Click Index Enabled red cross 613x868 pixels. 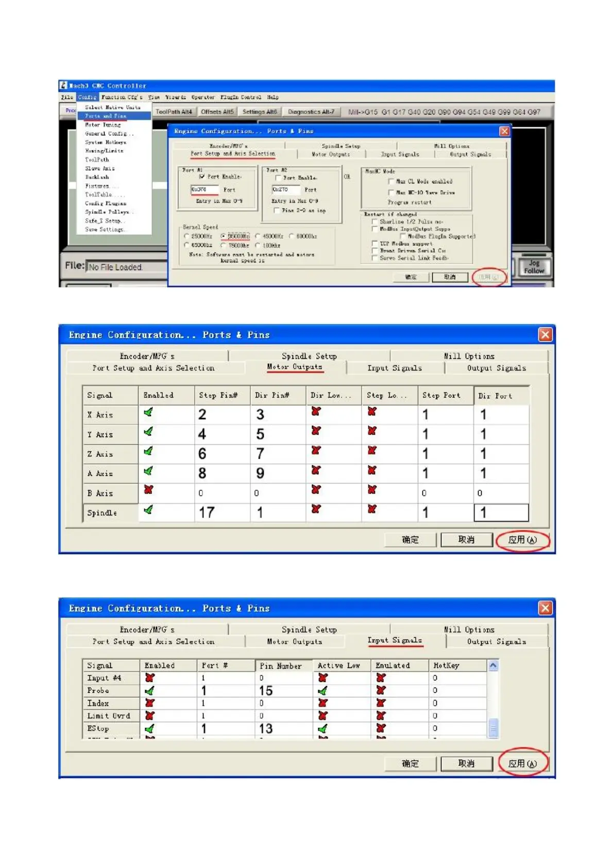pos(150,703)
